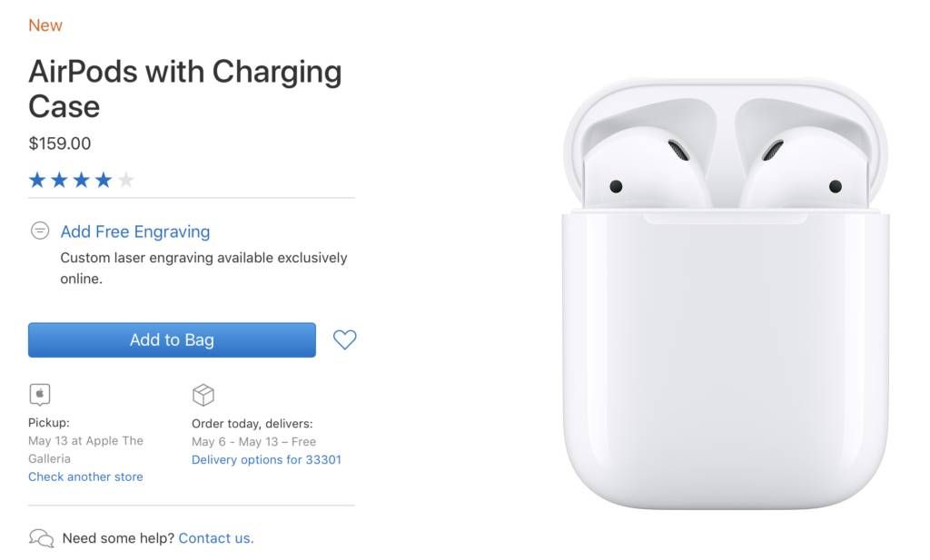Click the AirPods charging case image
This screenshot has width=930, height=560.
click(x=726, y=293)
